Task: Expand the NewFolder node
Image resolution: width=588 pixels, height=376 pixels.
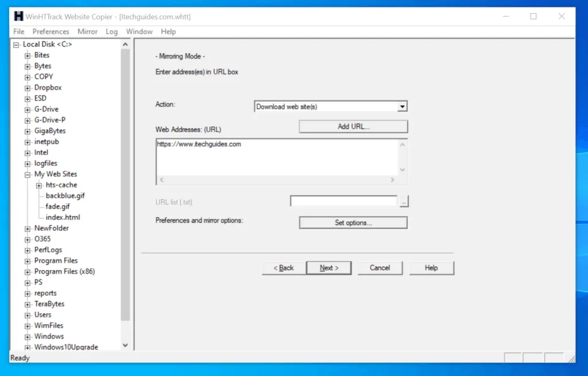Action: (x=28, y=229)
